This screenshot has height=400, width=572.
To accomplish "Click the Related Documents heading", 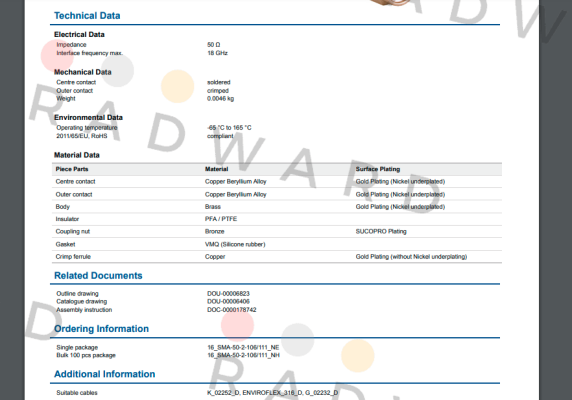I will pyautogui.click(x=98, y=276).
